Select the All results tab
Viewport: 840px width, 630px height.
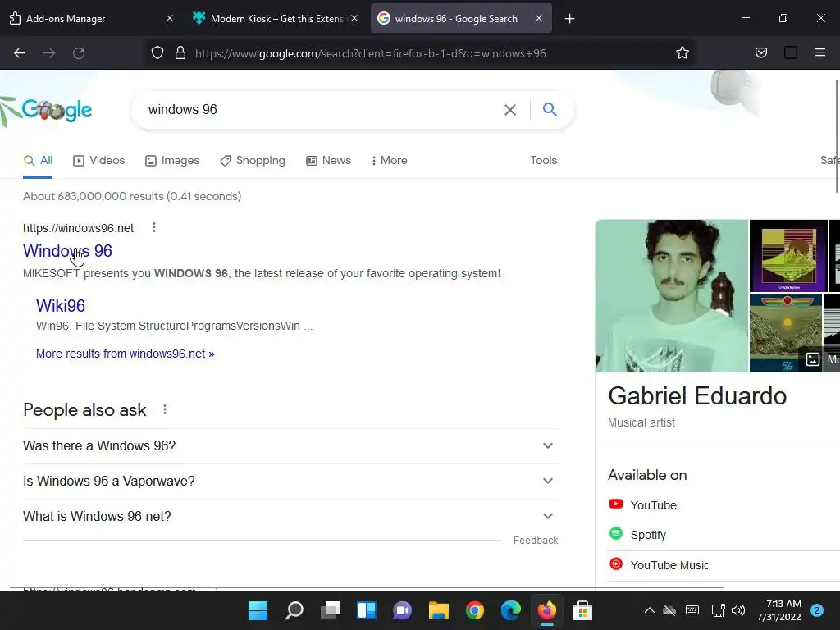[x=38, y=161]
